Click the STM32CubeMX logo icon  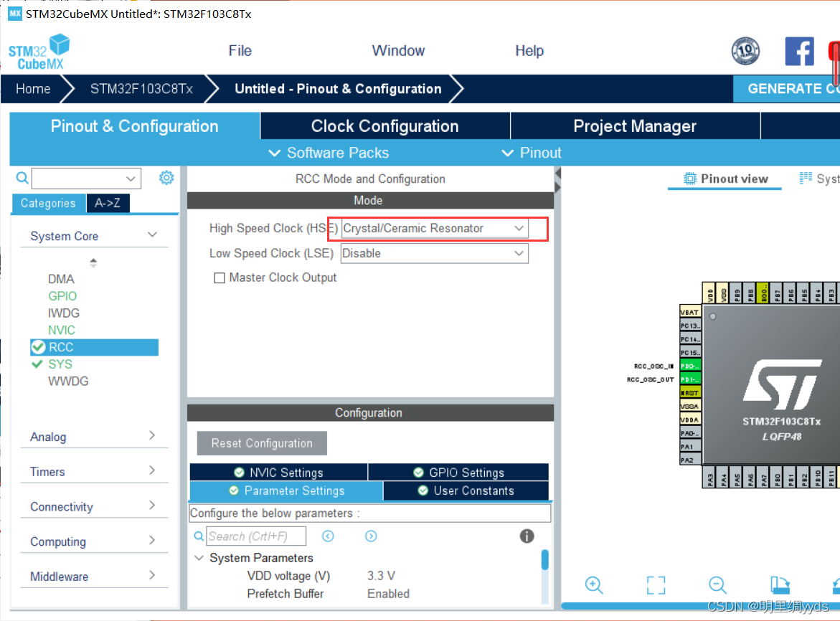click(39, 52)
